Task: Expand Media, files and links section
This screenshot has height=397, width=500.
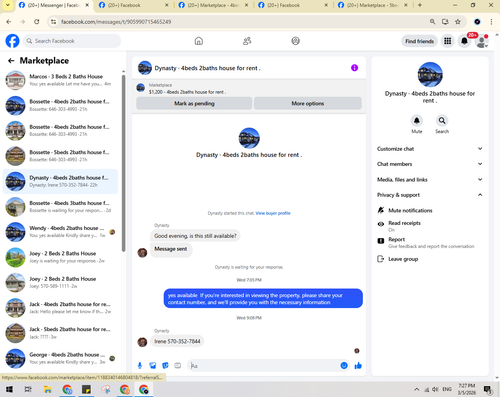Action: coord(430,179)
